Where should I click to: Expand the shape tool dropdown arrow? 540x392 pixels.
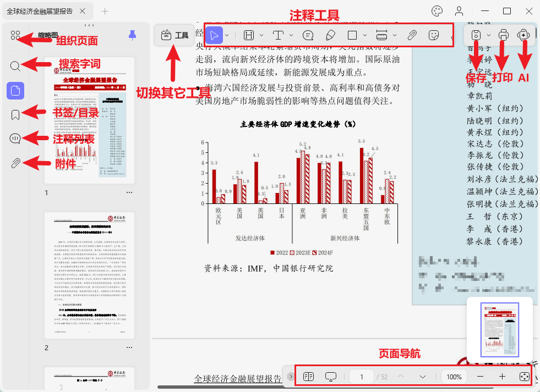pos(365,35)
